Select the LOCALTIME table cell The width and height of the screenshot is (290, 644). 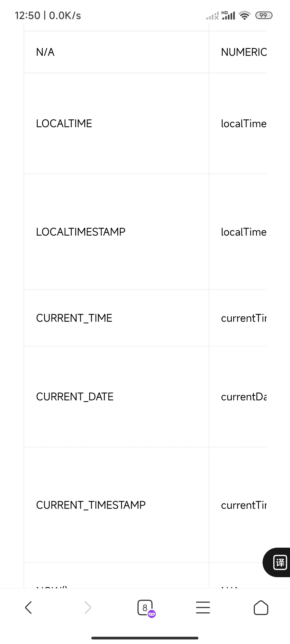[116, 123]
